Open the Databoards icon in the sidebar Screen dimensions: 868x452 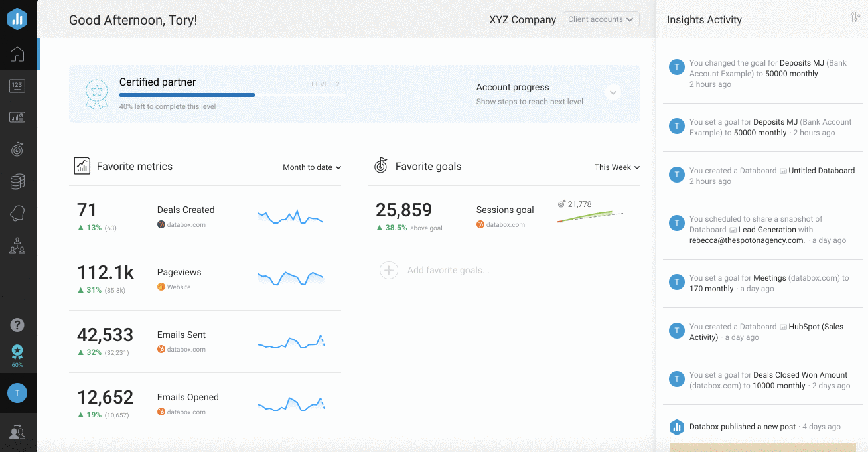click(x=18, y=117)
